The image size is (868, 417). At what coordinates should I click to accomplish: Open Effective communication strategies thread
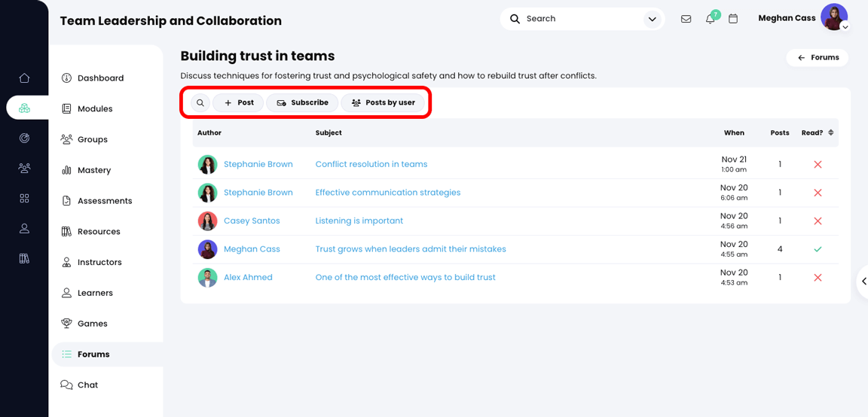tap(388, 193)
